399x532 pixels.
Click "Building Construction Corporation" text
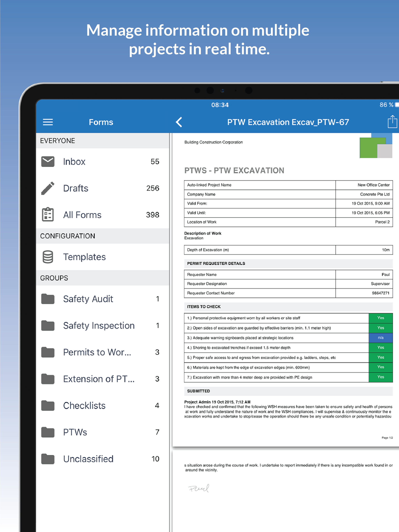[214, 142]
